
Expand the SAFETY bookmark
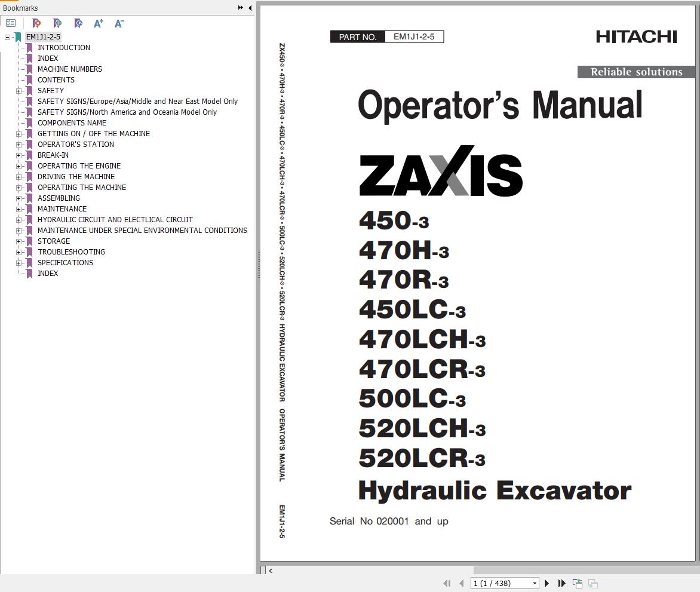(19, 91)
